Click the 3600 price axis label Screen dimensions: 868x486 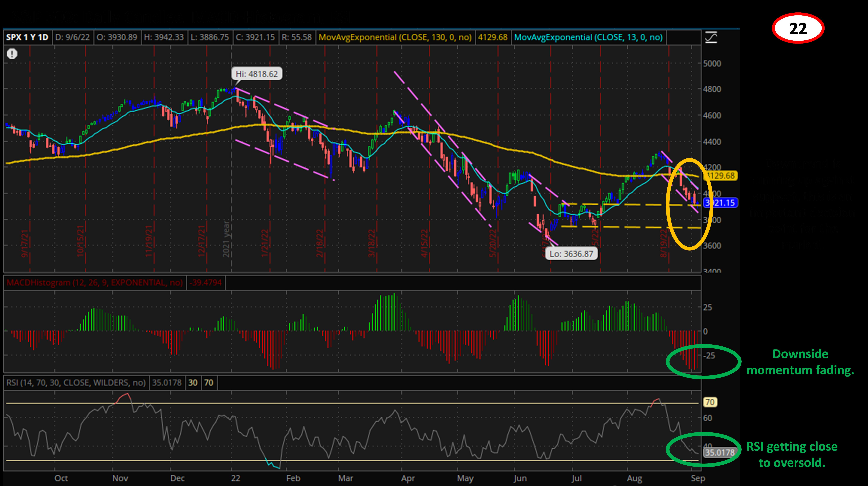[x=712, y=245]
